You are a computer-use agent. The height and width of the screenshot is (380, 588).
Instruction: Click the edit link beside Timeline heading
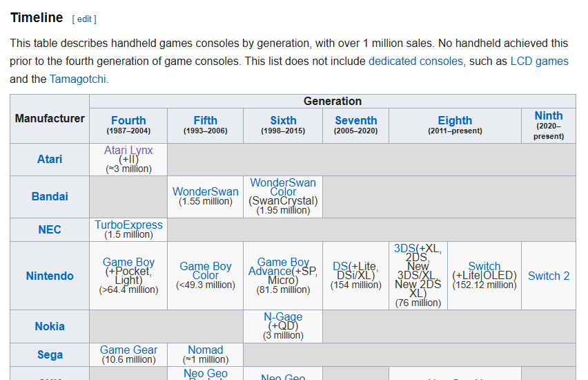[x=84, y=19]
